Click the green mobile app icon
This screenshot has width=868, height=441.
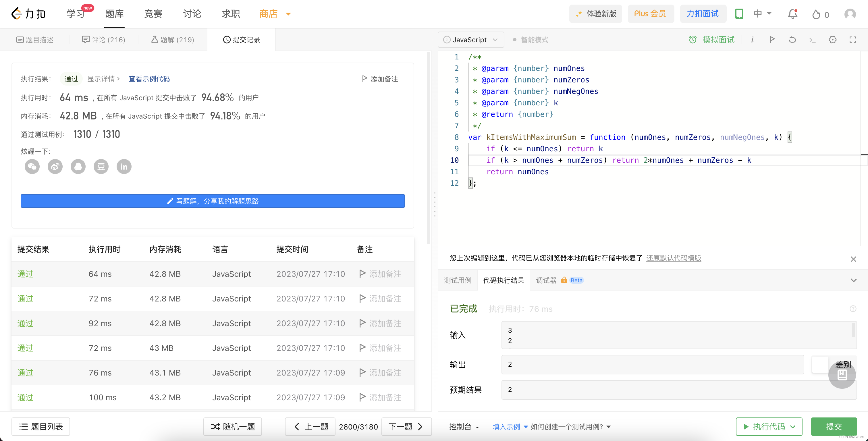point(739,14)
